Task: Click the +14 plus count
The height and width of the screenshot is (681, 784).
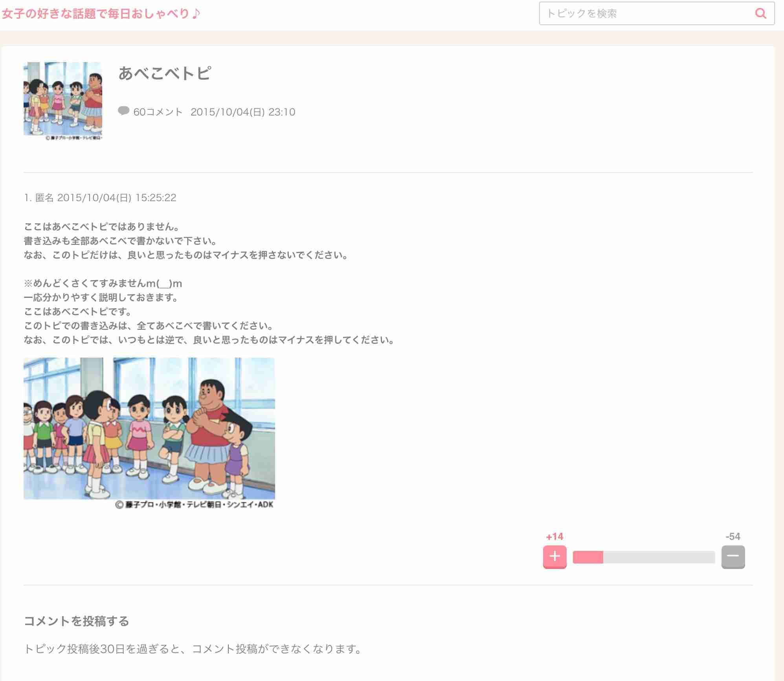Action: tap(554, 536)
